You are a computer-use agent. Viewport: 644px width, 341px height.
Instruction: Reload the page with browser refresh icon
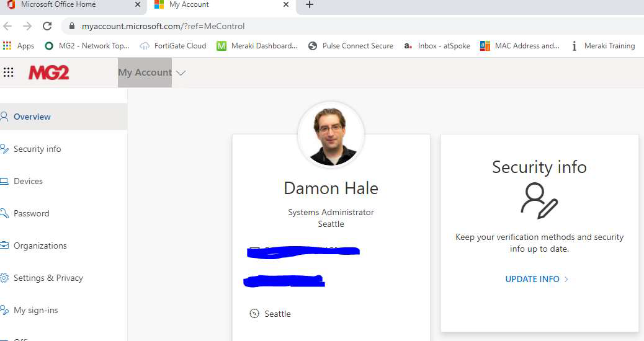click(47, 26)
